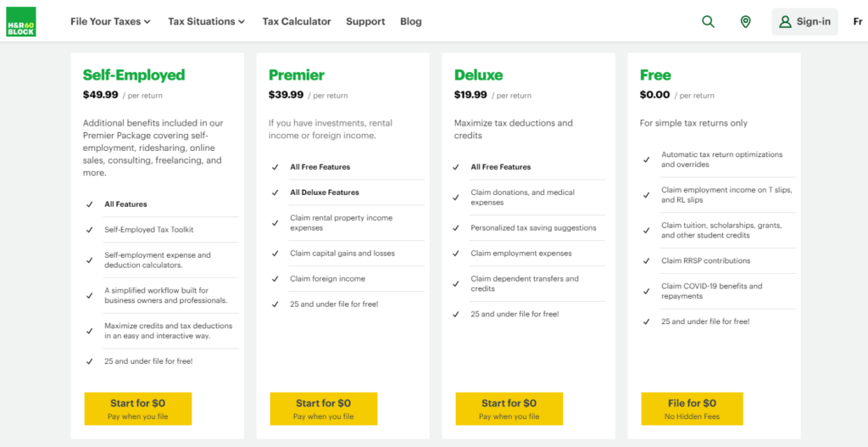Screen dimensions: 868x447
Task: Click the H&R Block logo
Action: [x=20, y=21]
